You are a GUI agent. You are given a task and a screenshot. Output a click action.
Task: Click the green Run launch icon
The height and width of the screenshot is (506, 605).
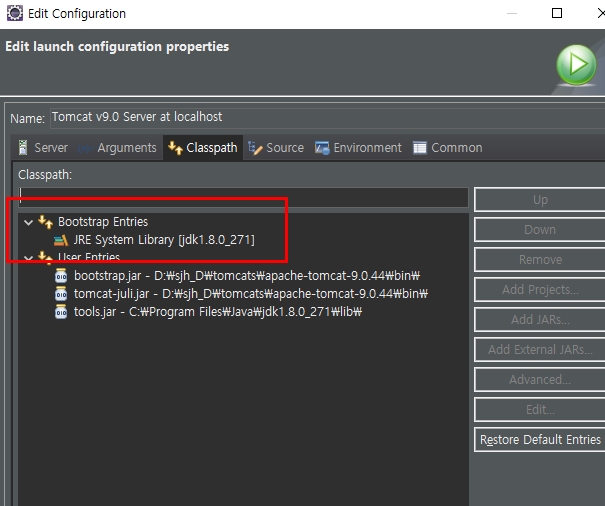pyautogui.click(x=576, y=64)
